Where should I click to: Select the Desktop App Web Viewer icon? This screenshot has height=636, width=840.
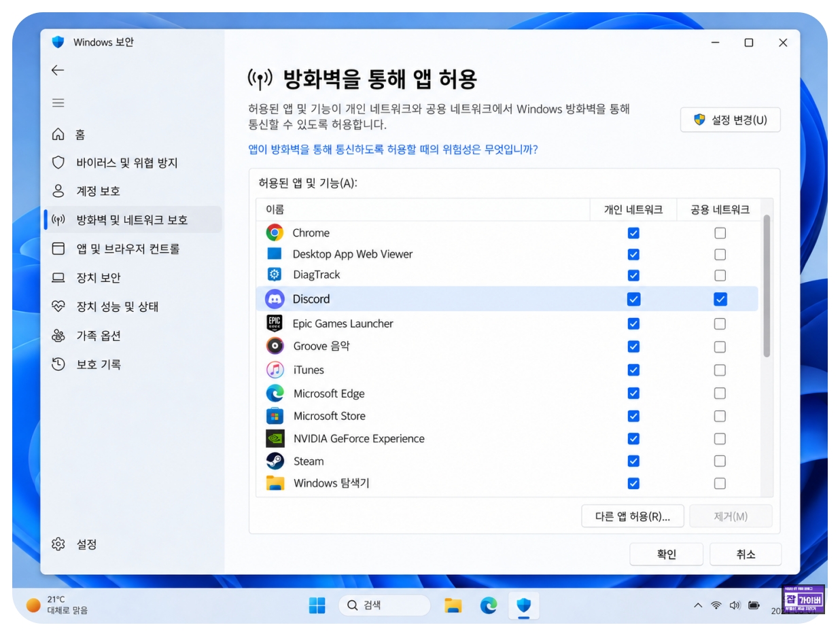tap(275, 254)
